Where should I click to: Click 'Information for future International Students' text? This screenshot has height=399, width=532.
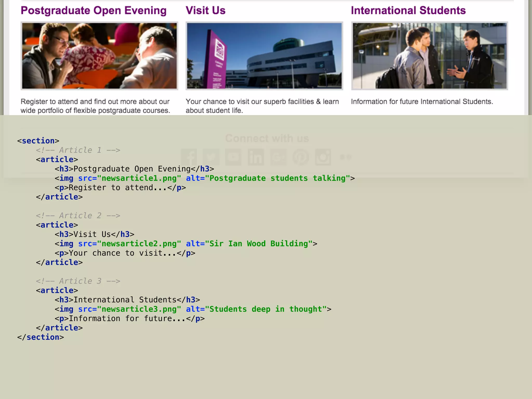(x=422, y=102)
